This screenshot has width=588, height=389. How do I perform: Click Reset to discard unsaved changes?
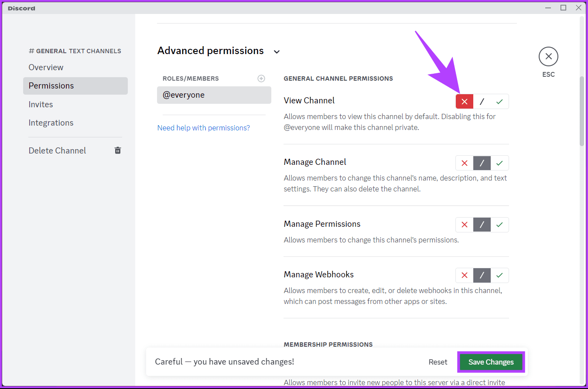pyautogui.click(x=438, y=362)
